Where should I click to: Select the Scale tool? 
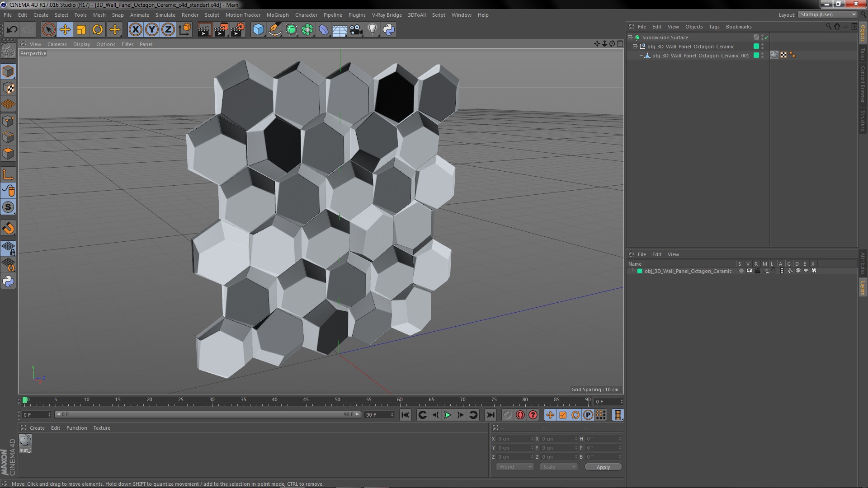[81, 30]
